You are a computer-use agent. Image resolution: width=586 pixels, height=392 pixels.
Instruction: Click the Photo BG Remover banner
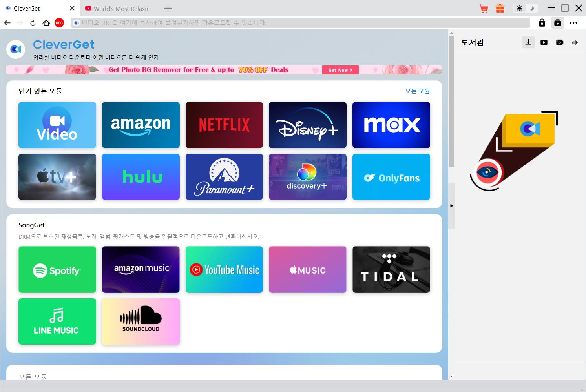click(x=224, y=70)
